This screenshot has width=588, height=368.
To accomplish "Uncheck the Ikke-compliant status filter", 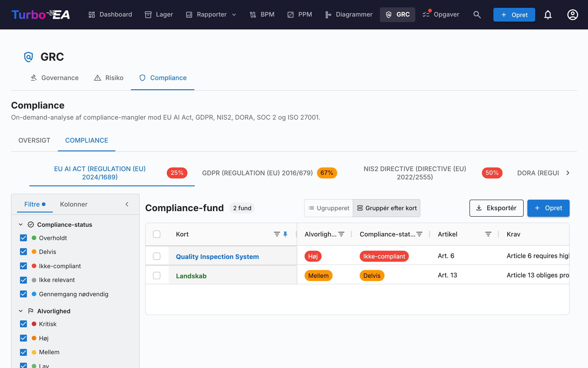I will 23,266.
